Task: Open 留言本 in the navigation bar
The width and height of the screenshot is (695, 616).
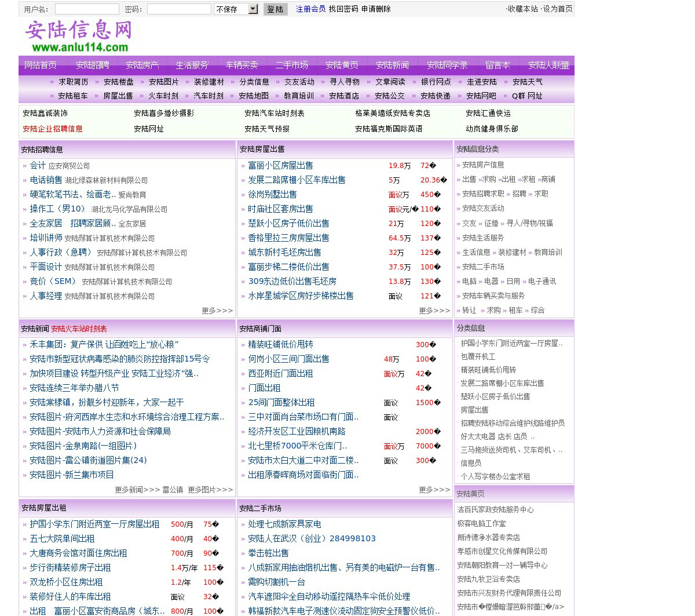Action: [x=498, y=65]
